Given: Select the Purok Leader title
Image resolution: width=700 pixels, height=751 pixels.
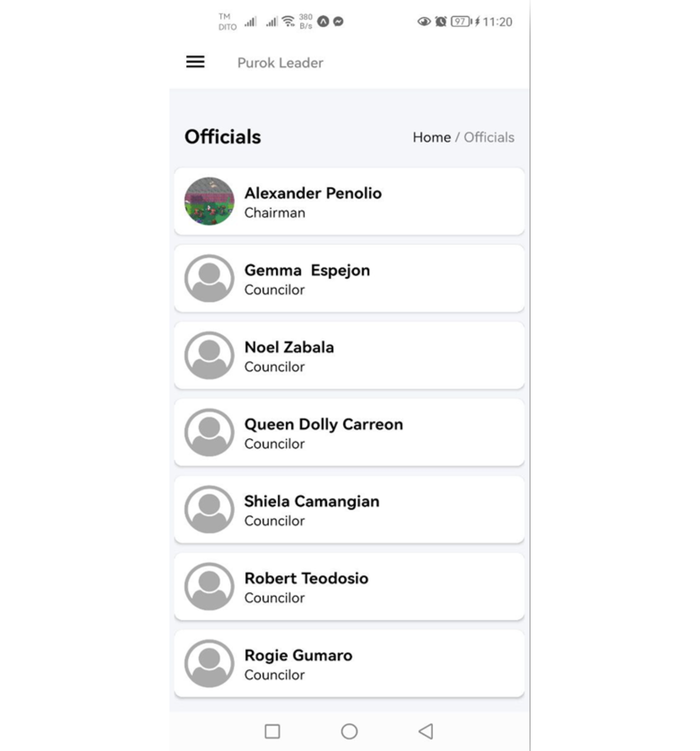Looking at the screenshot, I should [280, 63].
